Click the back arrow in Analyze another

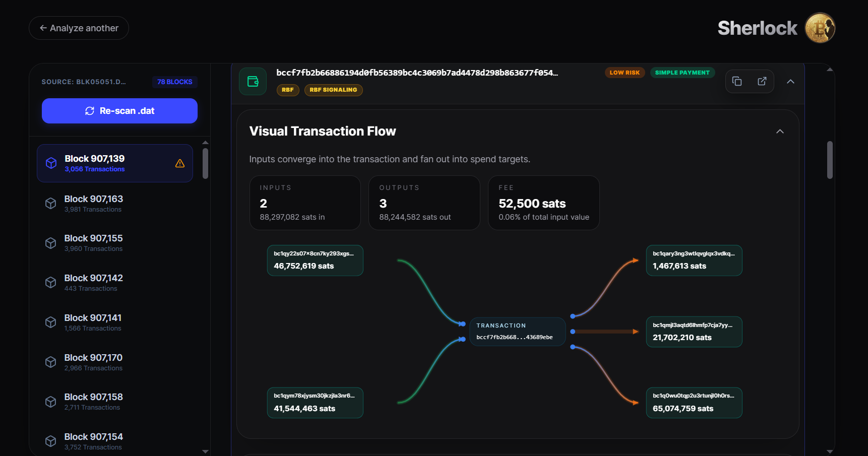pos(42,28)
